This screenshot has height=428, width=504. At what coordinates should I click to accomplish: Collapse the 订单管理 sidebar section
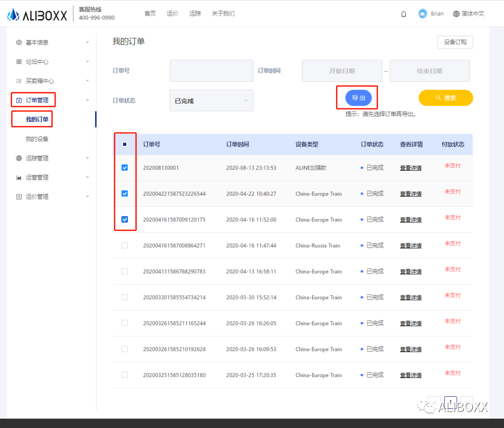click(x=51, y=100)
